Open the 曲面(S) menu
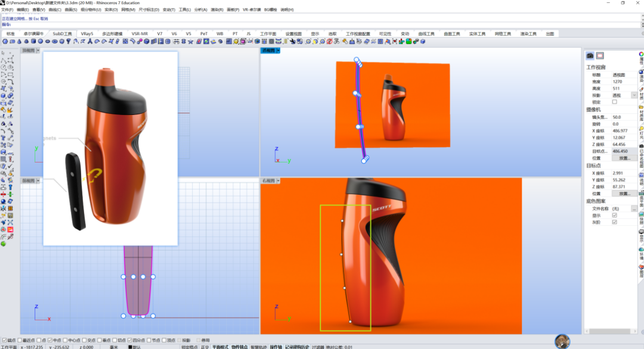The image size is (644, 349). [70, 10]
